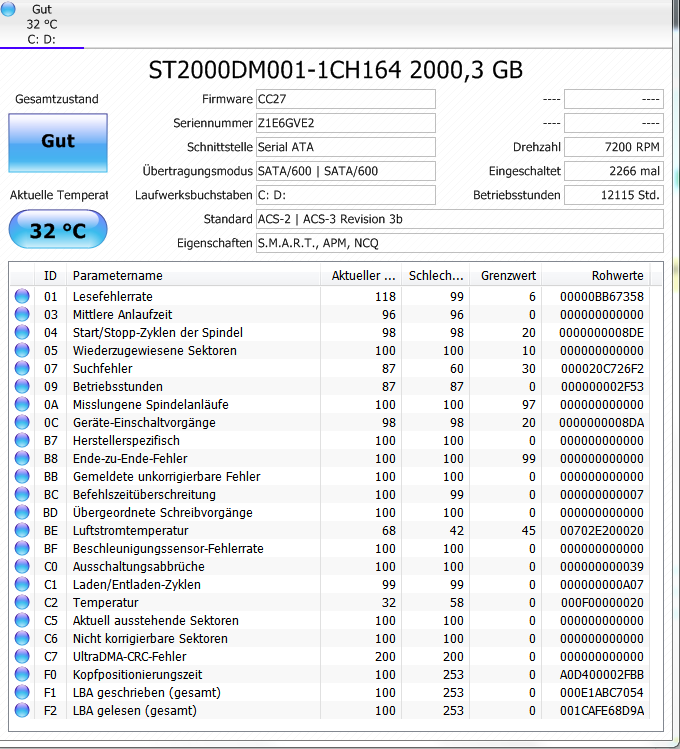Select the Wiederzugewiesene Sektoren parameter name
This screenshot has width=680, height=749.
point(155,351)
